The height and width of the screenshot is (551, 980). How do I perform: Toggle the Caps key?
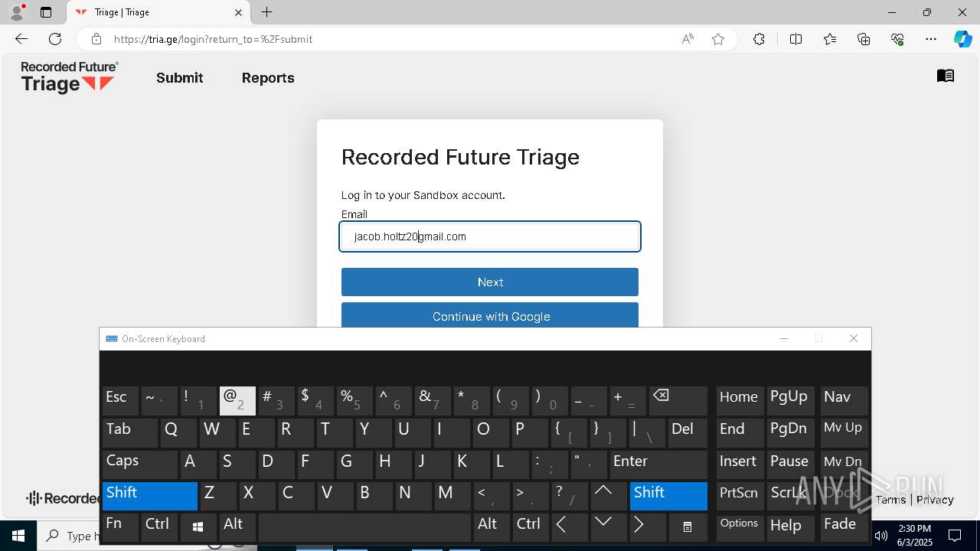tap(140, 463)
